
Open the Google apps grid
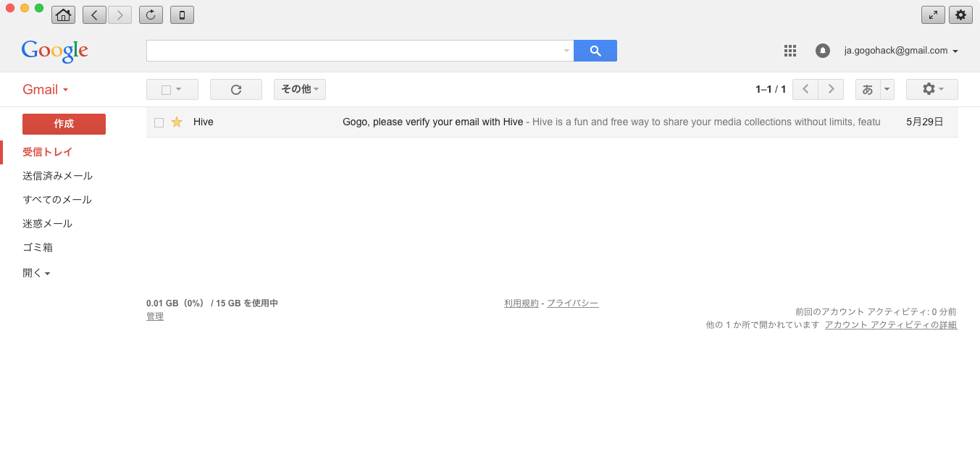790,51
